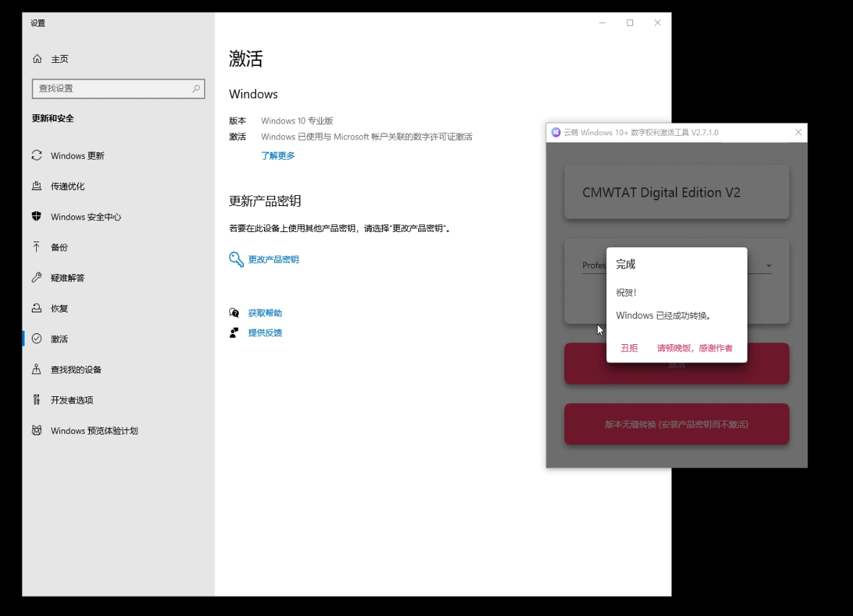Click the key icon beside 更改产品密钥

click(x=236, y=259)
